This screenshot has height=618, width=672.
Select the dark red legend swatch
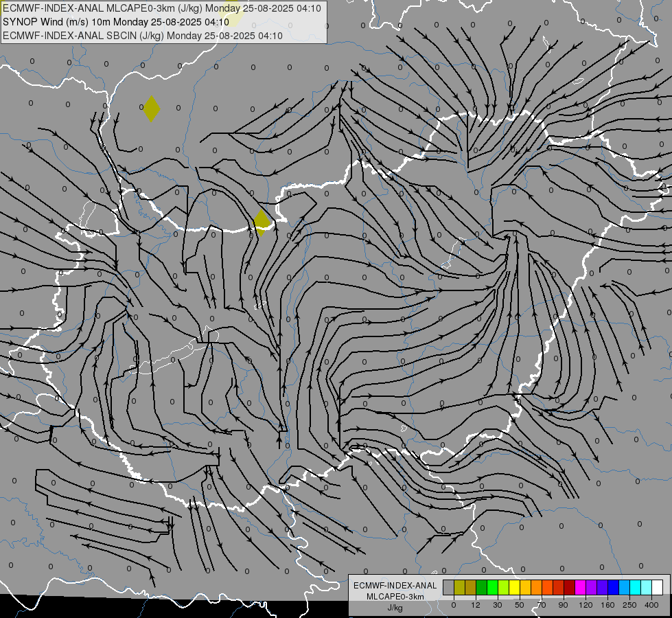pos(570,587)
